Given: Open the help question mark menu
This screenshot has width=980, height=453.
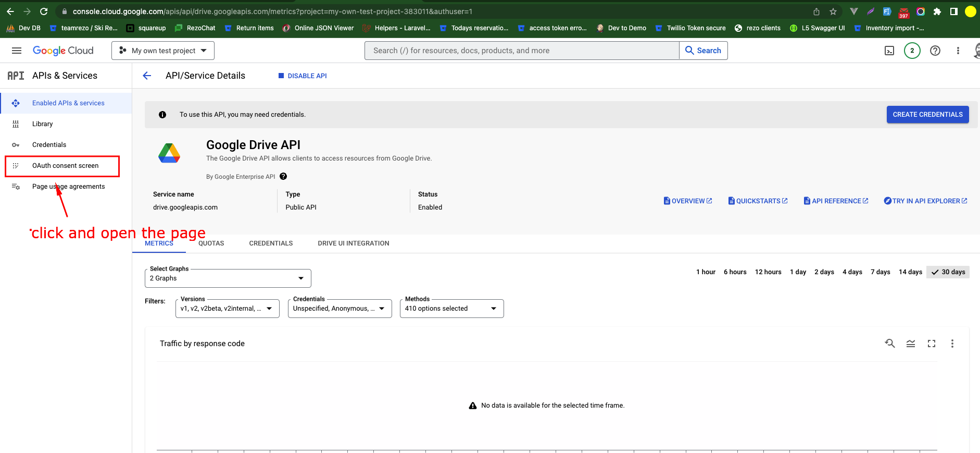Looking at the screenshot, I should pyautogui.click(x=935, y=51).
